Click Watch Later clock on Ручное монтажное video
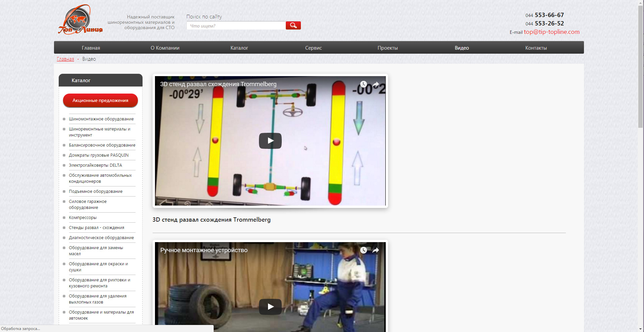 tap(364, 250)
